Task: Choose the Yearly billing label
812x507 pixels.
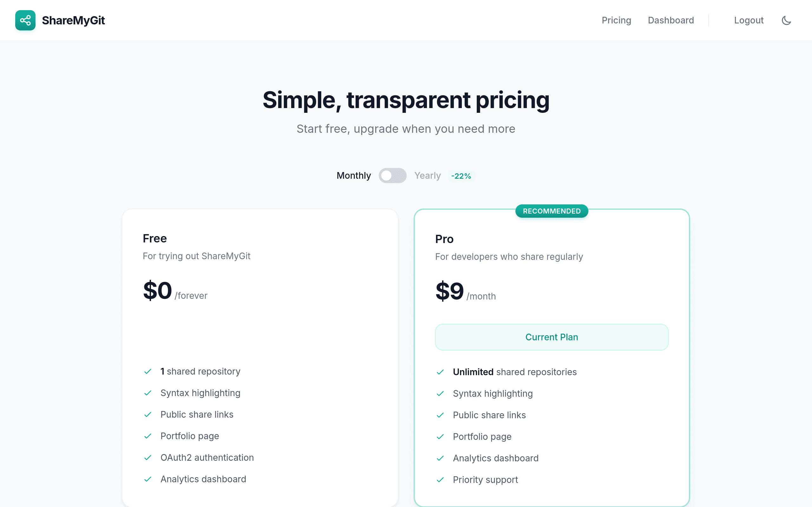Action: click(x=427, y=176)
